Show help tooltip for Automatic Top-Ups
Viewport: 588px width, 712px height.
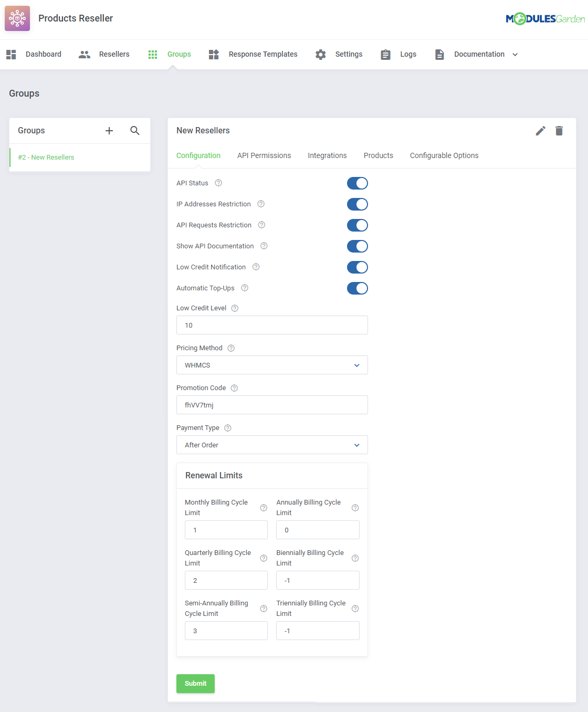pyautogui.click(x=245, y=288)
